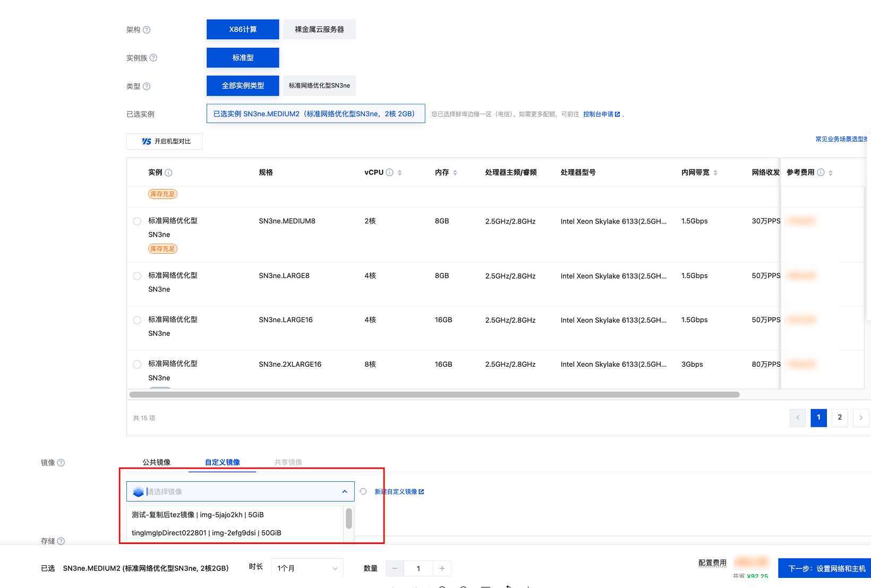Screen dimensions: 871x588
Task: Increase quantity with the plus button
Action: coord(442,568)
